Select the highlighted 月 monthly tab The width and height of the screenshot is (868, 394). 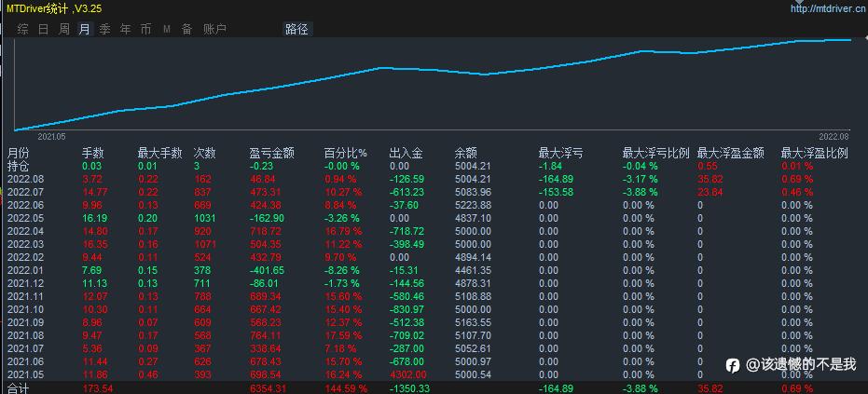pyautogui.click(x=85, y=29)
